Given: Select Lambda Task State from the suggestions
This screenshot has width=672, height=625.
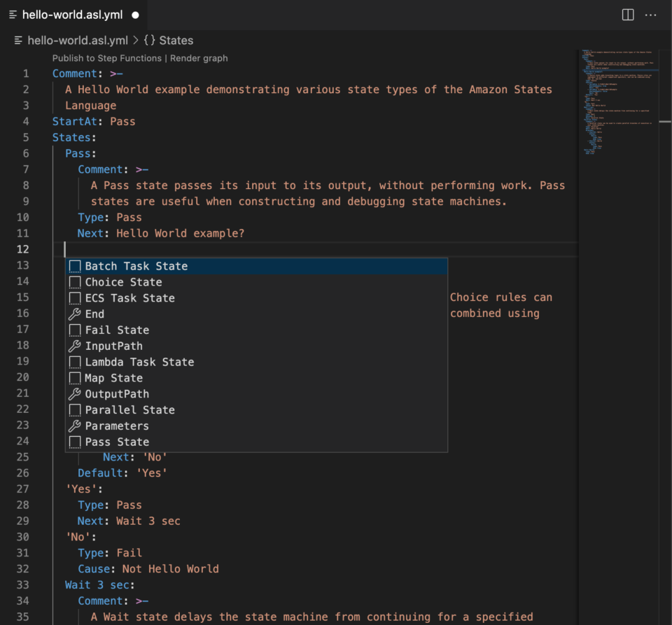Looking at the screenshot, I should (140, 362).
